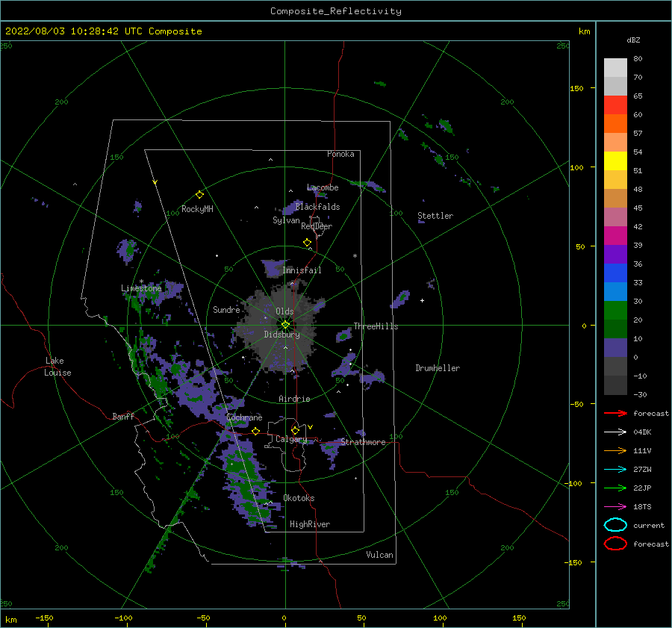Click the purple 10 dBZ color swatch
The image size is (672, 628).
coord(615,348)
